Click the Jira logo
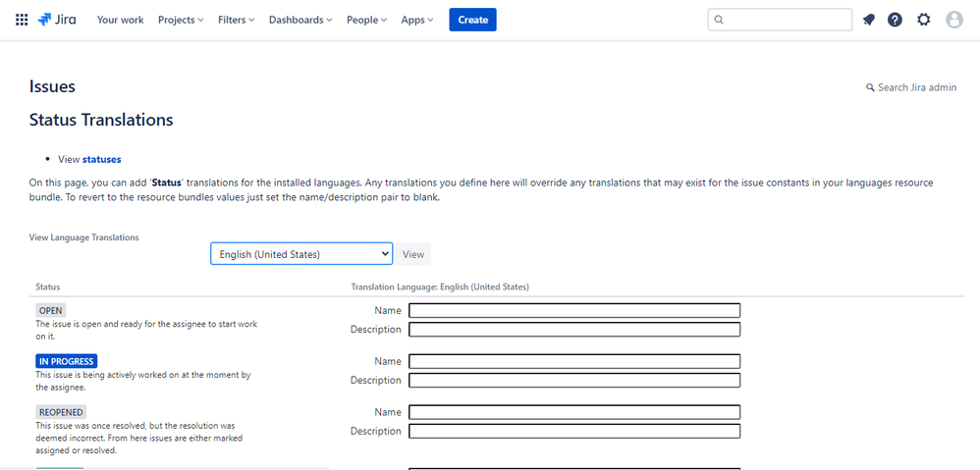The width and height of the screenshot is (980, 470). coord(57,20)
